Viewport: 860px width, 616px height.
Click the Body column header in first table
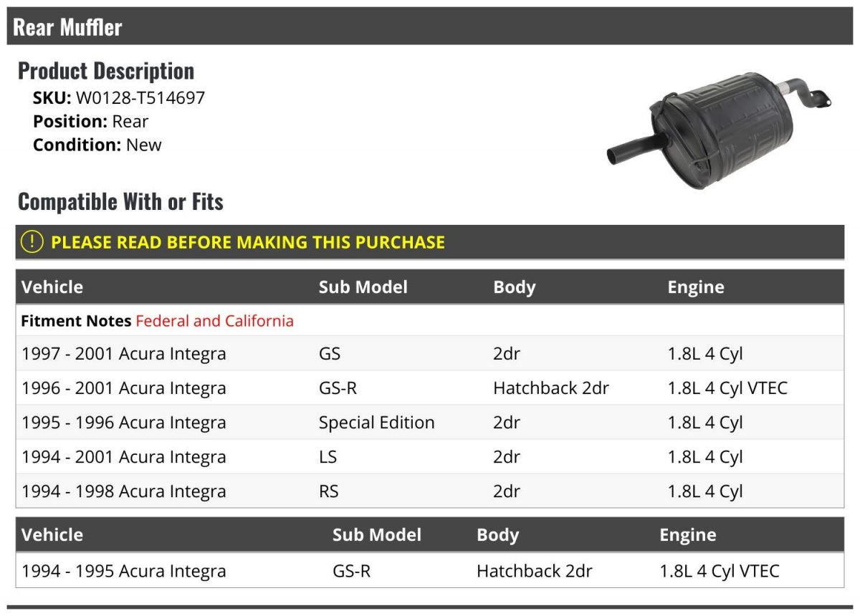pos(515,287)
